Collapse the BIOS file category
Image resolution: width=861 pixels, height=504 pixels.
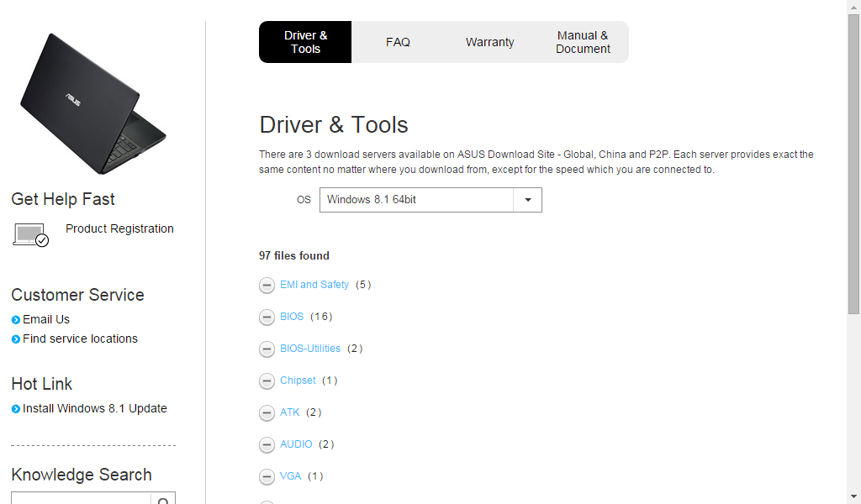tap(267, 317)
